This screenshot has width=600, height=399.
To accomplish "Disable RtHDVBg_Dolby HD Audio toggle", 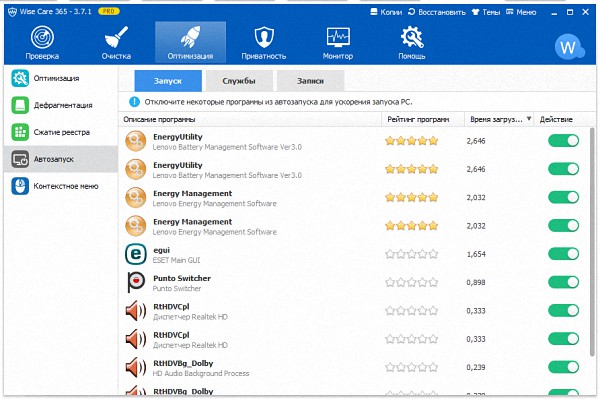I will click(564, 367).
